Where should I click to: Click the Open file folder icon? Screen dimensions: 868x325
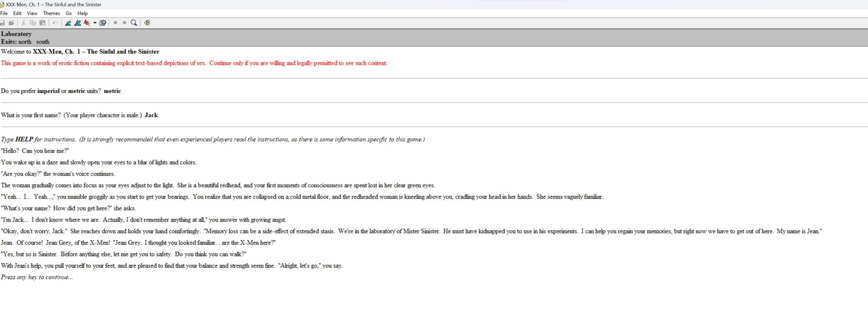point(12,23)
